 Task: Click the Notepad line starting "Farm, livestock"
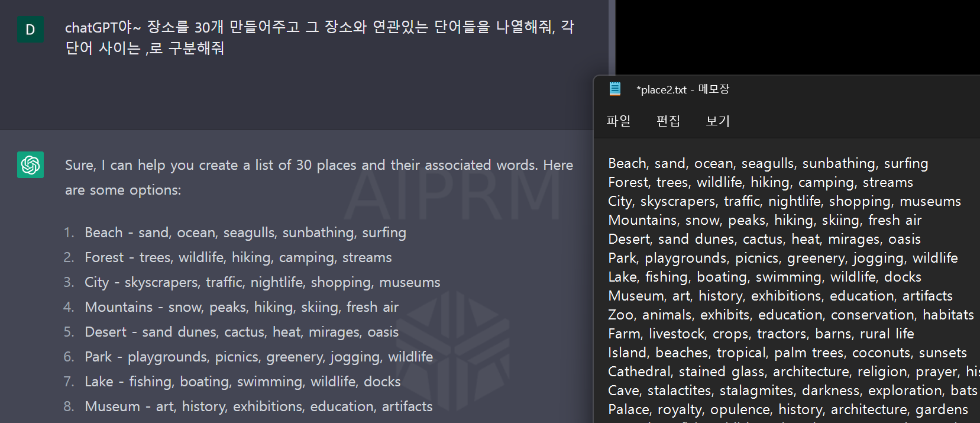coord(761,334)
